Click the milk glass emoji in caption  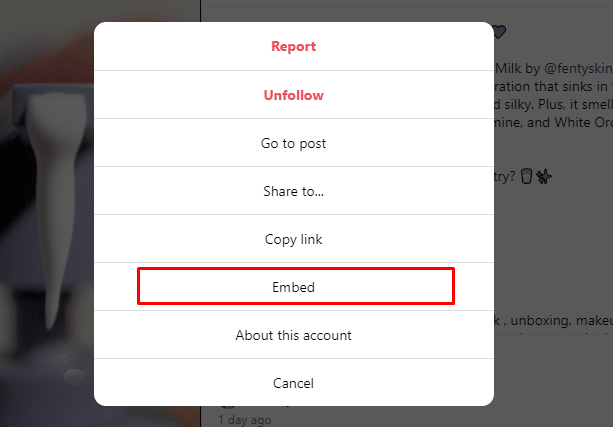click(x=529, y=176)
